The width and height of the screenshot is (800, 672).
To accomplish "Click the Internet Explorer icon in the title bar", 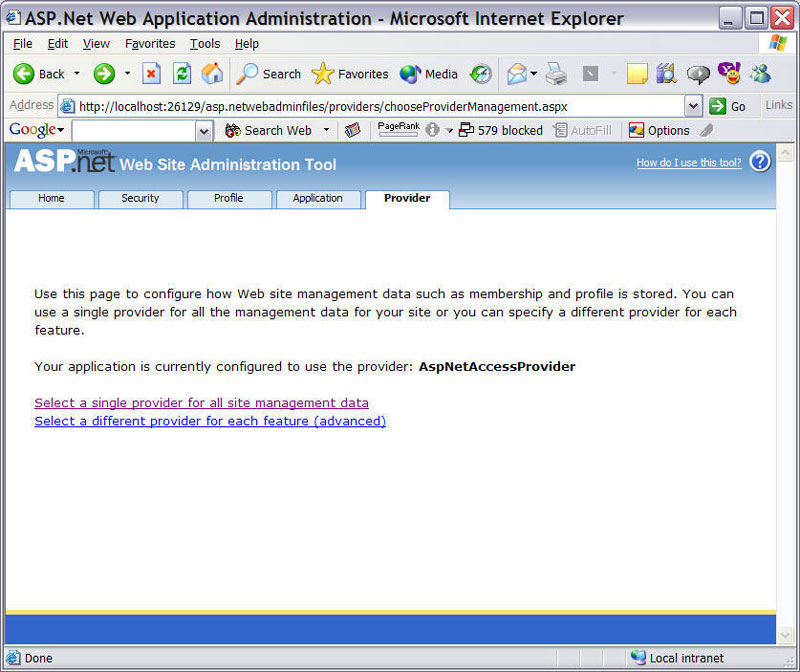I will coord(13,18).
